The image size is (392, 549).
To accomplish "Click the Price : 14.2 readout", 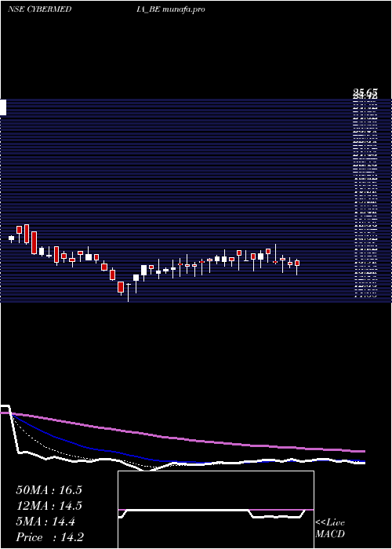I will pos(49,537).
